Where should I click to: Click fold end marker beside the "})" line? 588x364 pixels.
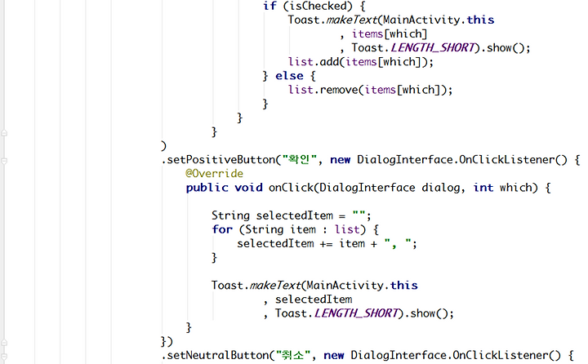point(4,343)
